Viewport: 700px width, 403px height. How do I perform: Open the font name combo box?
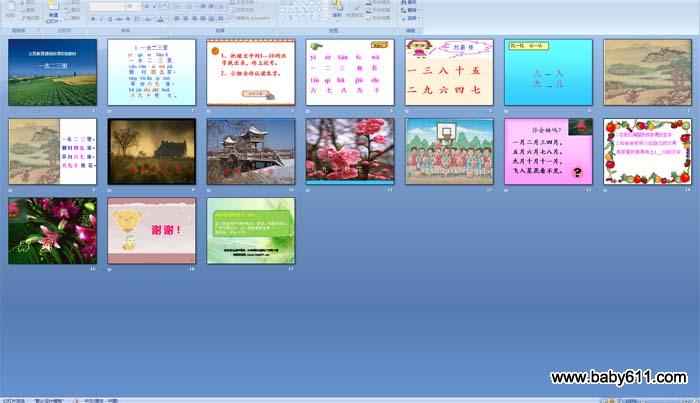(x=106, y=6)
